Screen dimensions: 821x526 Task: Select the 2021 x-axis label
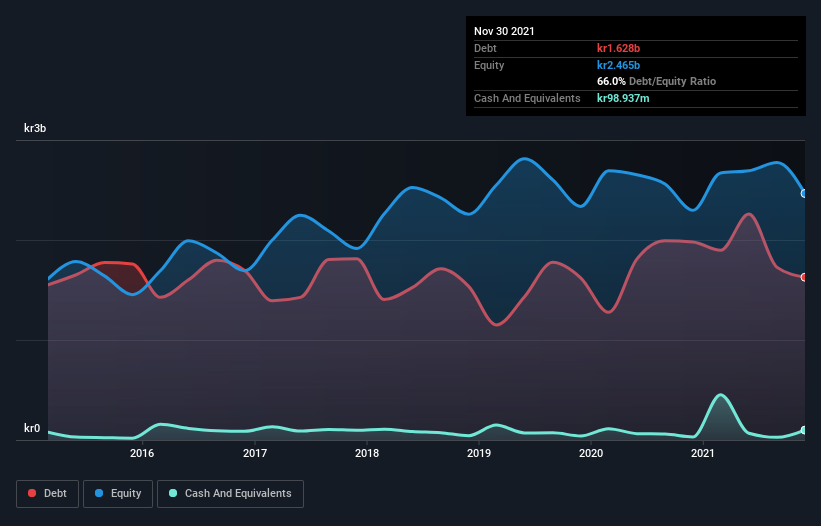pyautogui.click(x=703, y=453)
